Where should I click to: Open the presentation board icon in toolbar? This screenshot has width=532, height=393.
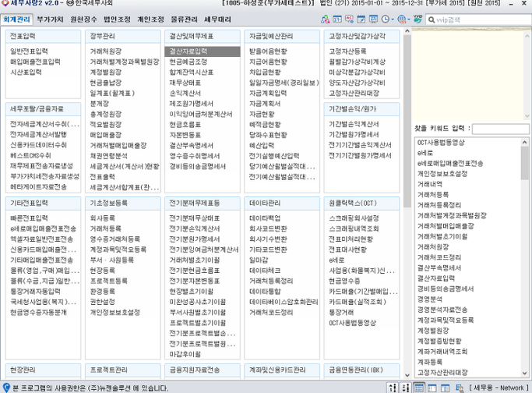tap(373, 19)
